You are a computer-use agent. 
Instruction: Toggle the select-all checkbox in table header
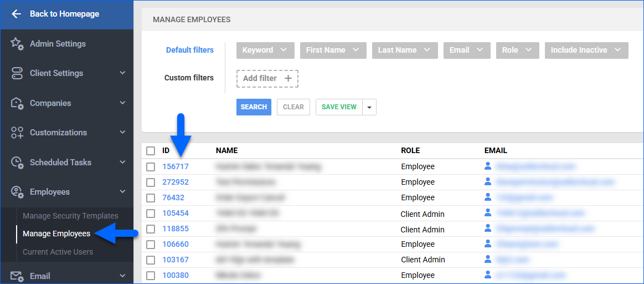click(151, 151)
